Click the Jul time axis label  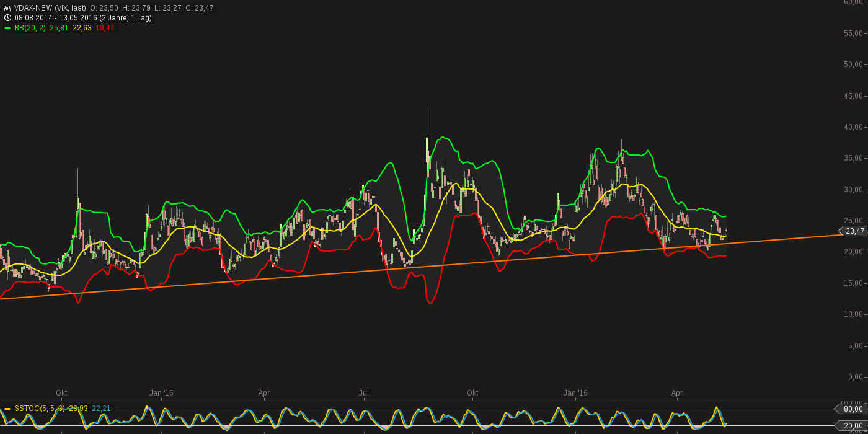[364, 393]
